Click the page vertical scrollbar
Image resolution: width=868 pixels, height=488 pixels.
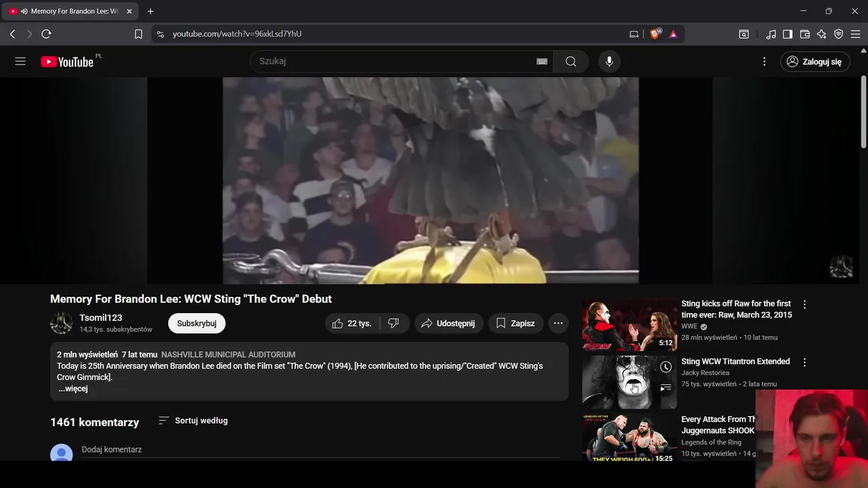coord(864,112)
